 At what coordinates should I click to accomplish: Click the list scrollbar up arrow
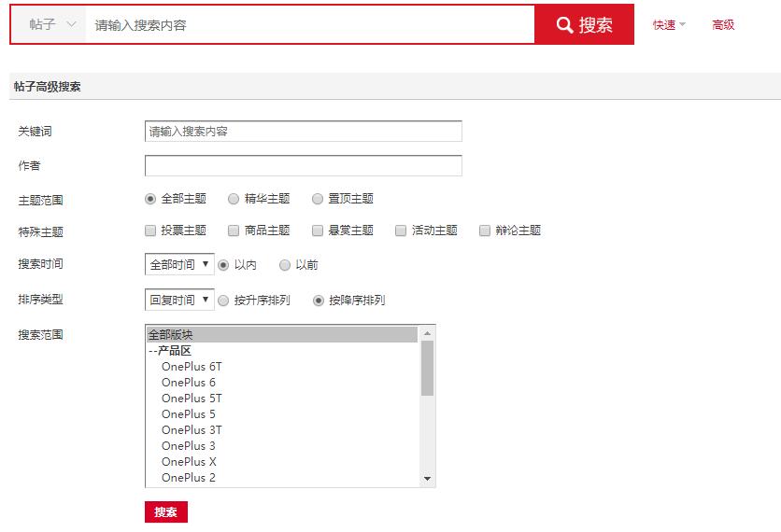point(427,332)
